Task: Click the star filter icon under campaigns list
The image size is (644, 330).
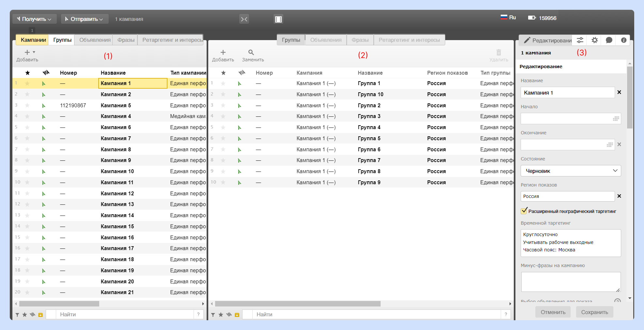Action: 24,315
